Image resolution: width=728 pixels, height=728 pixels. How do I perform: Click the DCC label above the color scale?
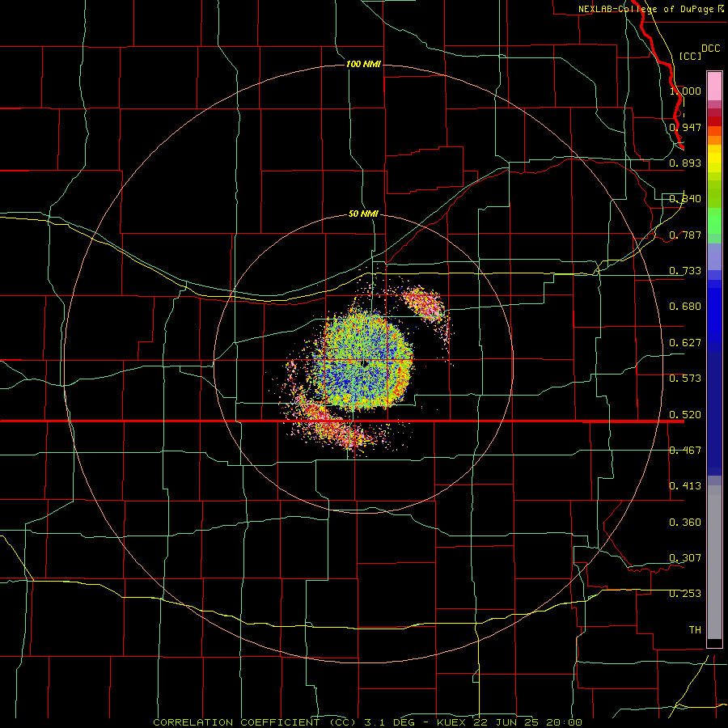pos(710,49)
